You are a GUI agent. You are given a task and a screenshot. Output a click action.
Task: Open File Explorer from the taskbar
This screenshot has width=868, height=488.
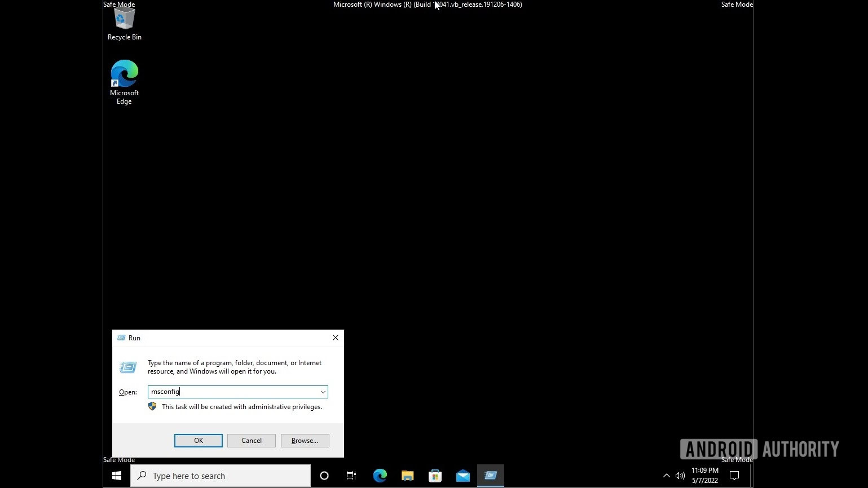pyautogui.click(x=407, y=476)
